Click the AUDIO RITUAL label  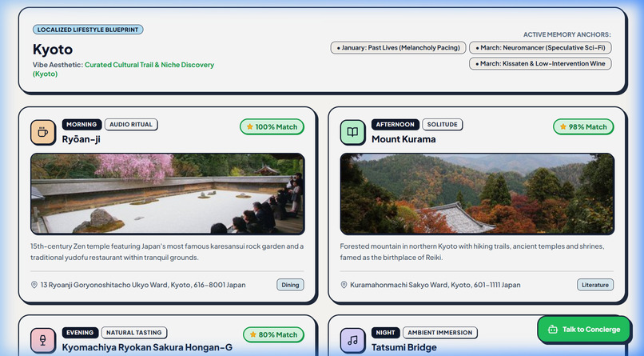(131, 124)
